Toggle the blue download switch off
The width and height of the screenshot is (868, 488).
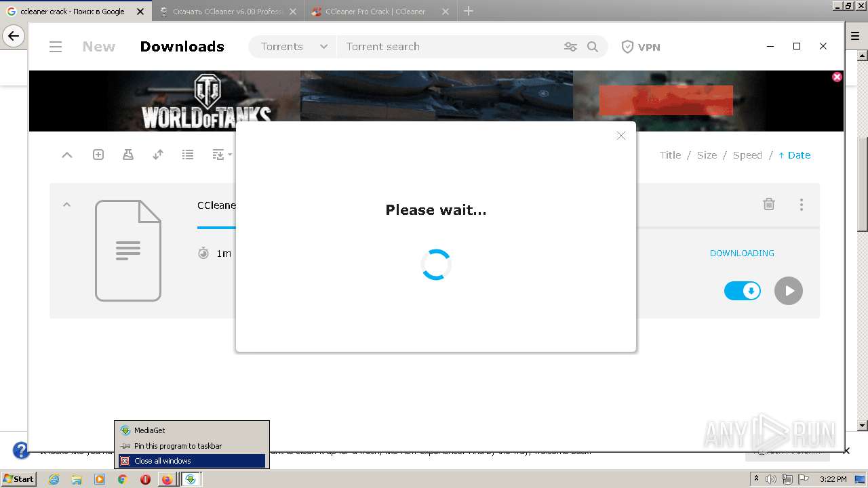pos(743,291)
